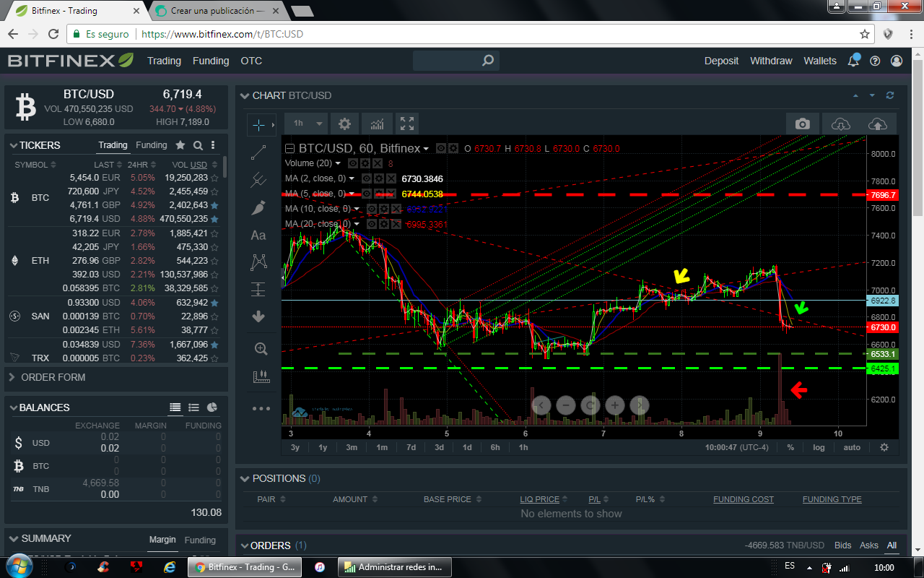Click the Withdraw link
The height and width of the screenshot is (578, 924).
click(x=771, y=61)
